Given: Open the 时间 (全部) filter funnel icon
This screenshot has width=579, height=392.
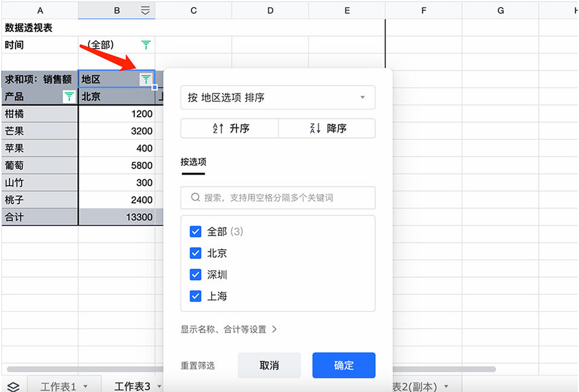Looking at the screenshot, I should pos(145,45).
